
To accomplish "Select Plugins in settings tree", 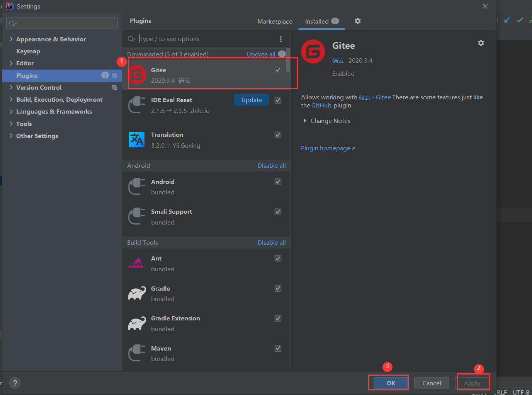I will 62,75.
